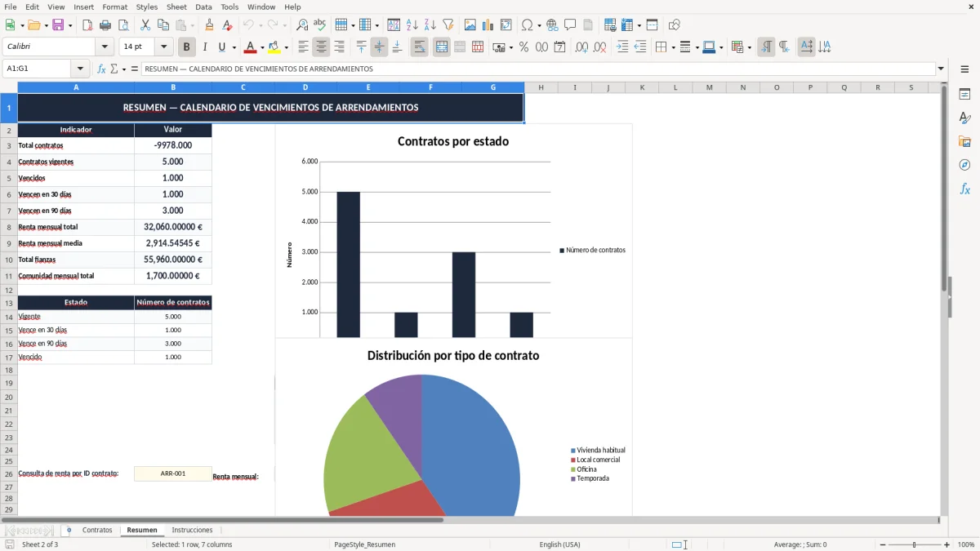Format cell as percent
The height and width of the screenshot is (551, 980).
(x=523, y=47)
